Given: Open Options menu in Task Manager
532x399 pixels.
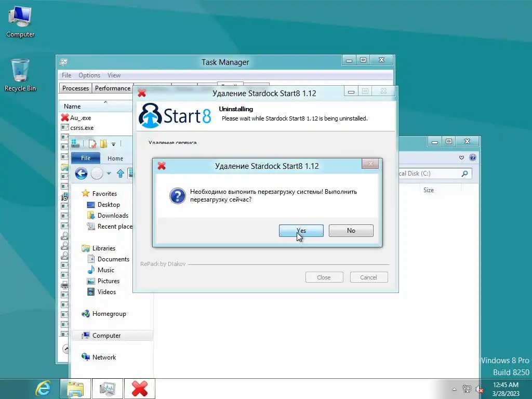Looking at the screenshot, I should click(89, 75).
